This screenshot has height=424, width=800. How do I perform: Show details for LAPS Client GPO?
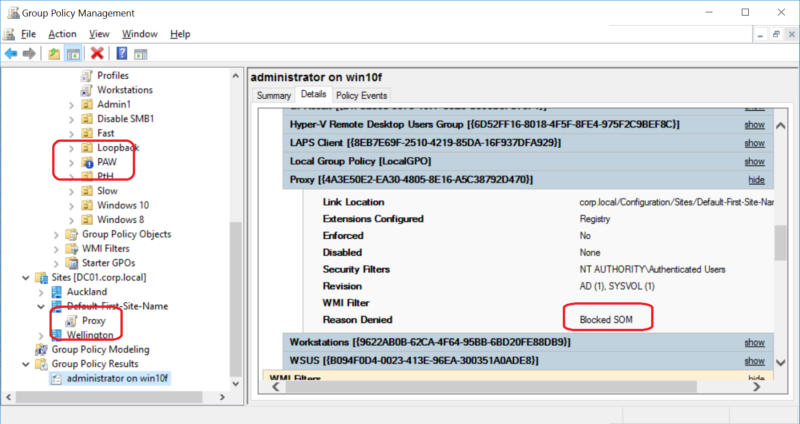point(754,143)
